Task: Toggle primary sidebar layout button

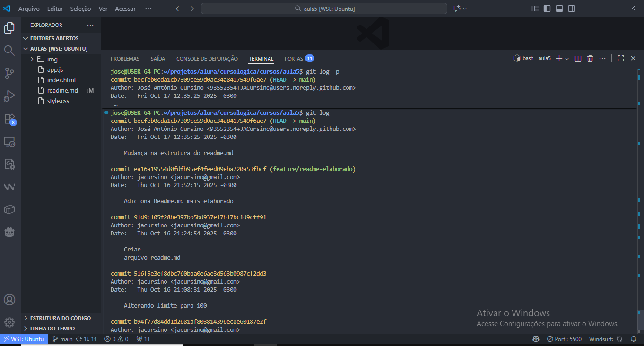Action: tap(547, 9)
